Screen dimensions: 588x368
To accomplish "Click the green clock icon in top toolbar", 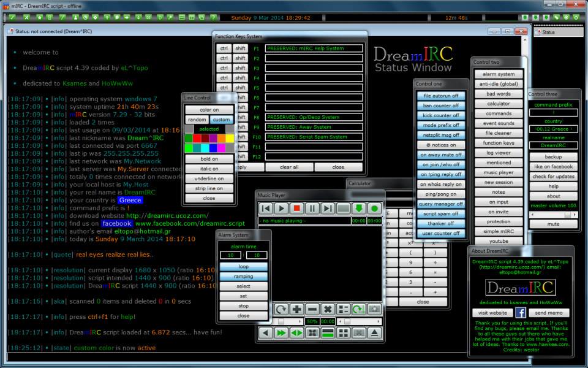I will [85, 17].
